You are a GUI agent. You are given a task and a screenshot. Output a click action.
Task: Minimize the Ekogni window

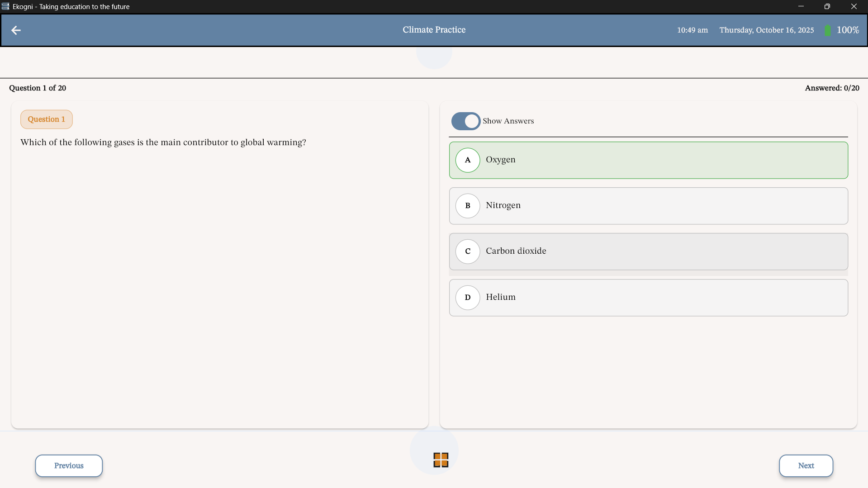click(801, 6)
